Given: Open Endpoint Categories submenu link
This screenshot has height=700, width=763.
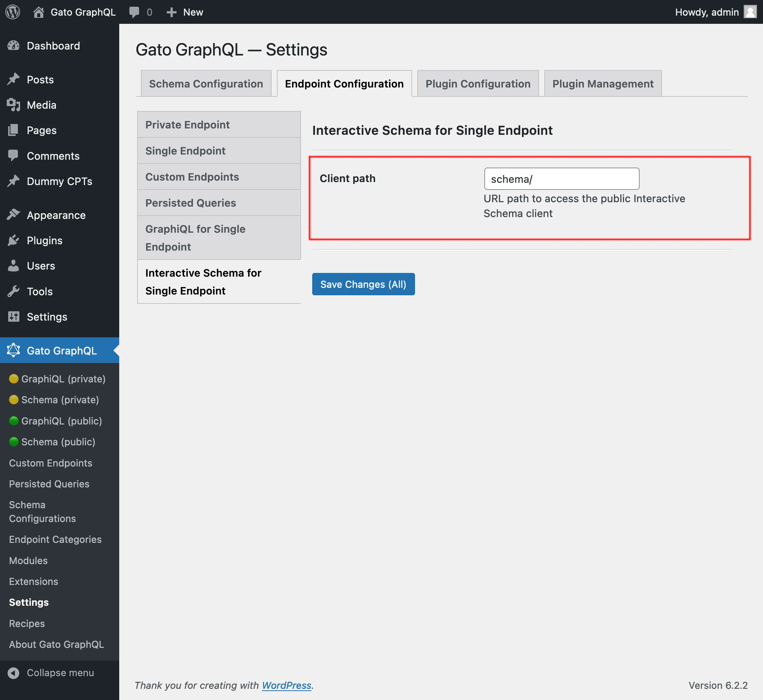Looking at the screenshot, I should click(x=56, y=540).
